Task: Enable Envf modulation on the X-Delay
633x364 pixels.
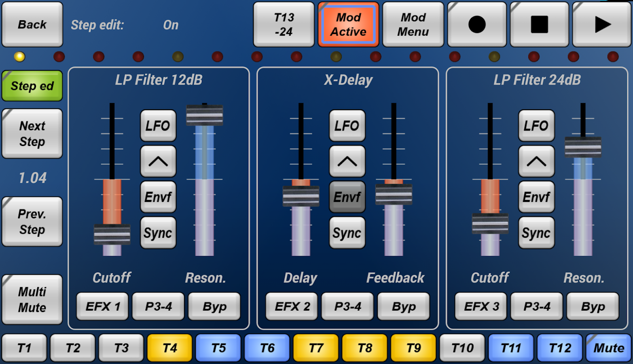Action: [x=347, y=197]
